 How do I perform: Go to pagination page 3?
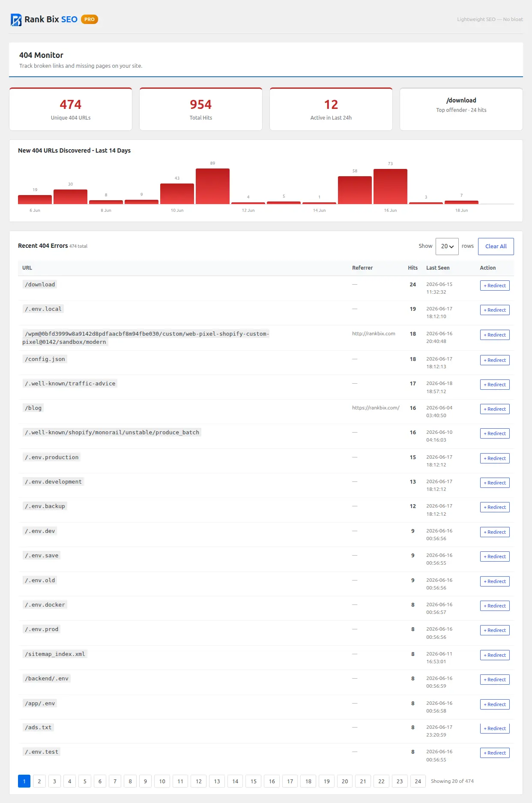coord(54,781)
